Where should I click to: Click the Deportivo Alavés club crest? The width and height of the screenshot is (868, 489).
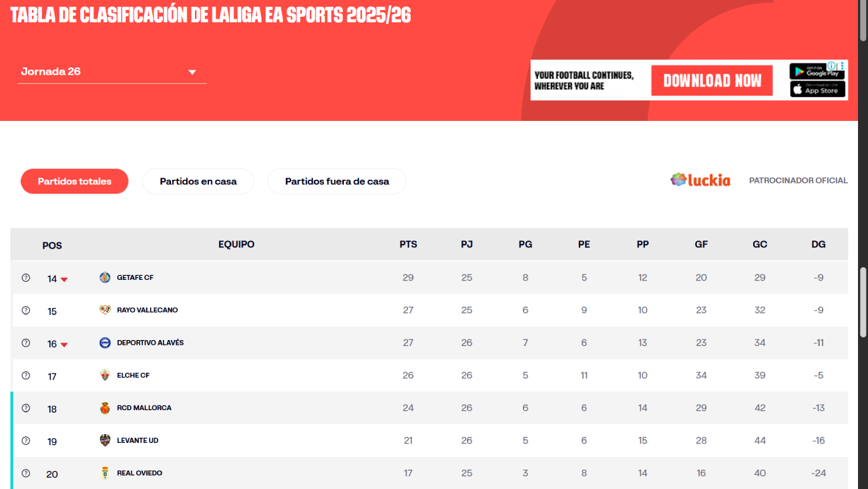pos(105,343)
